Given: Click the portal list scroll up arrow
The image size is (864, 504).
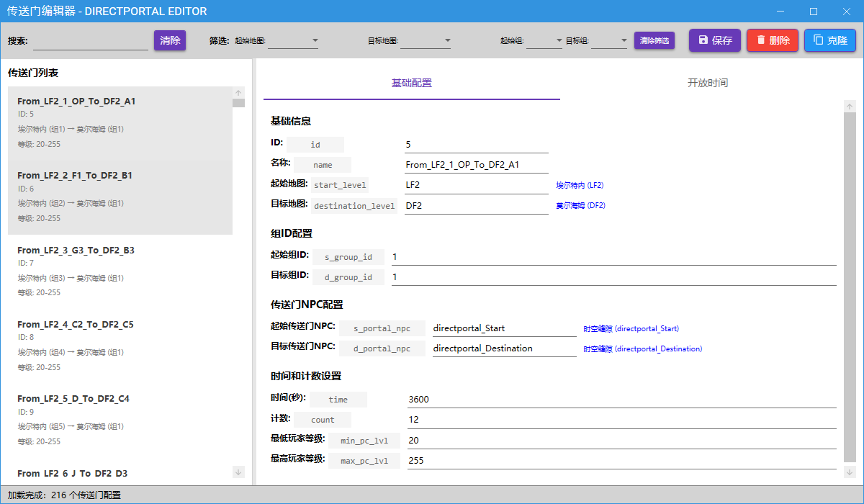Looking at the screenshot, I should [238, 93].
